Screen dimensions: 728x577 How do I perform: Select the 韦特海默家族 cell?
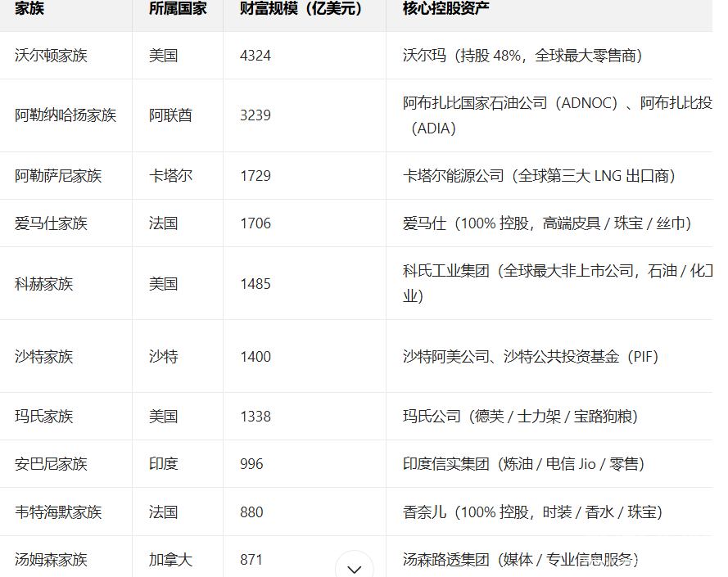pos(58,512)
